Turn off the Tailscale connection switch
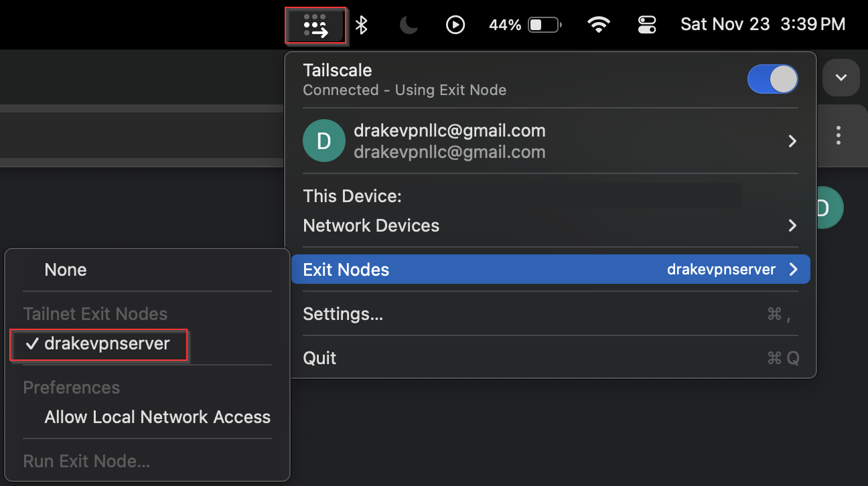Image resolution: width=868 pixels, height=486 pixels. (x=772, y=80)
